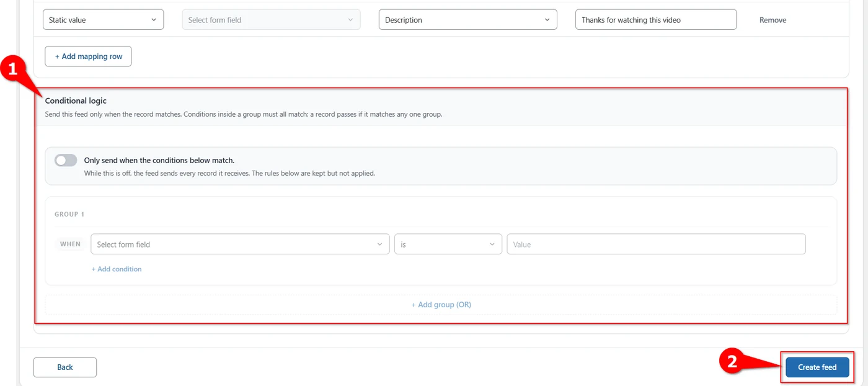Select the 'WHEN' badge in Group 1

(70, 244)
